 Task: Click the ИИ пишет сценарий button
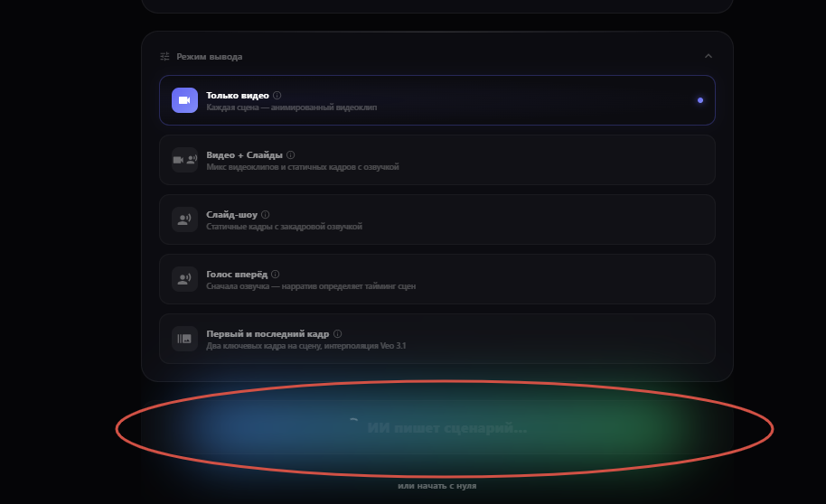(x=437, y=427)
